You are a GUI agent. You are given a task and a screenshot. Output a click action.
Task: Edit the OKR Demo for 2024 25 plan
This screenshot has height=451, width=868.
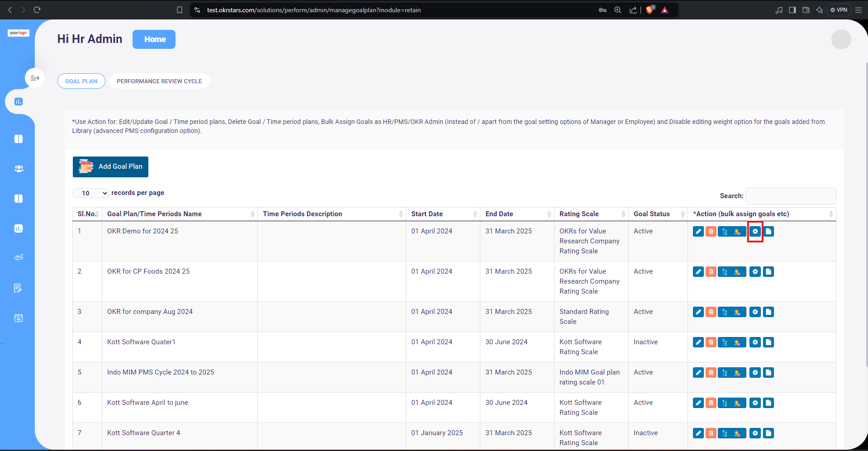[698, 232]
